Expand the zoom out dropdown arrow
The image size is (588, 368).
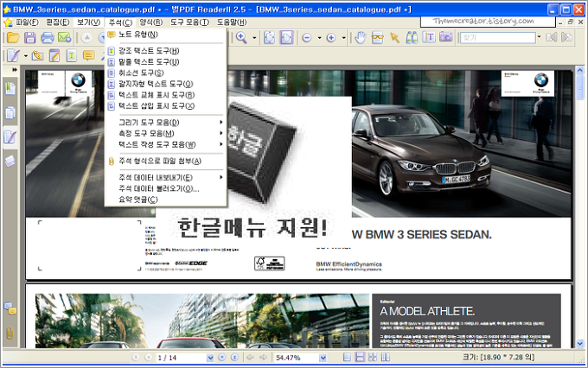[319, 38]
